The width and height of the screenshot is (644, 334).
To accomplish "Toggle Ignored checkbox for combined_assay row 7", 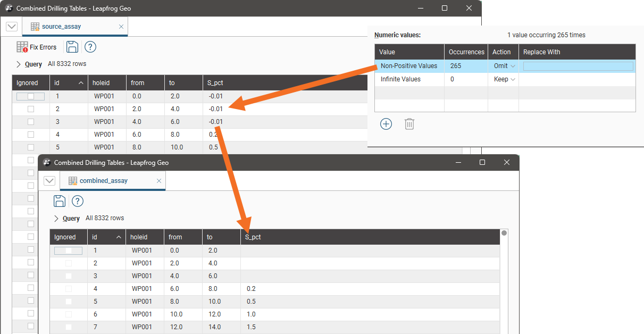I will pyautogui.click(x=69, y=327).
